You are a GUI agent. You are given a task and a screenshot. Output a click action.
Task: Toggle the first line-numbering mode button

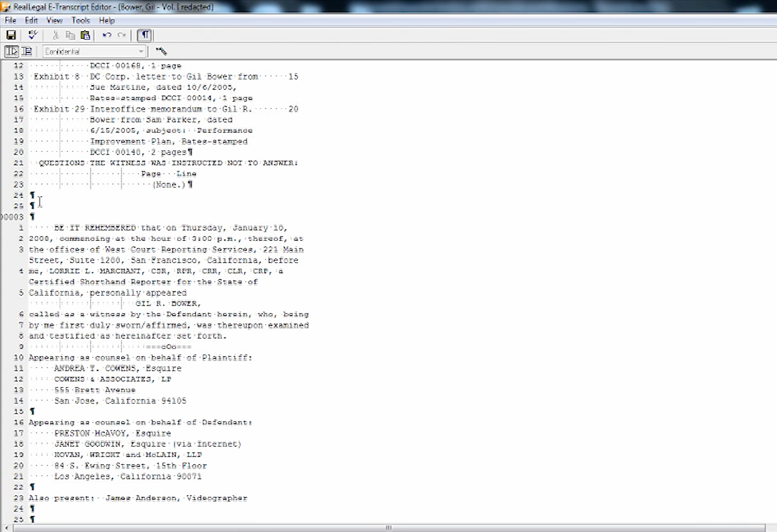[11, 51]
